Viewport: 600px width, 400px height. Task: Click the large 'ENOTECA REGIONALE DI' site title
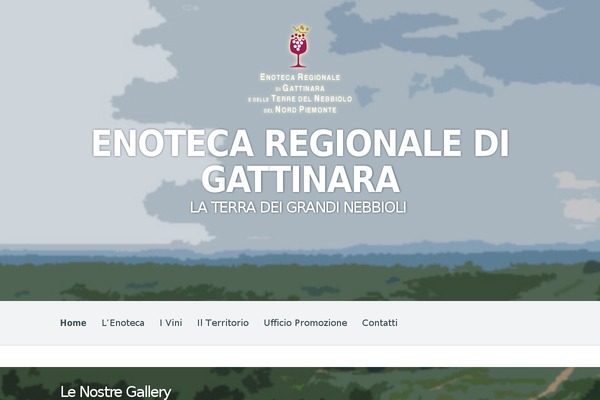pos(300,143)
